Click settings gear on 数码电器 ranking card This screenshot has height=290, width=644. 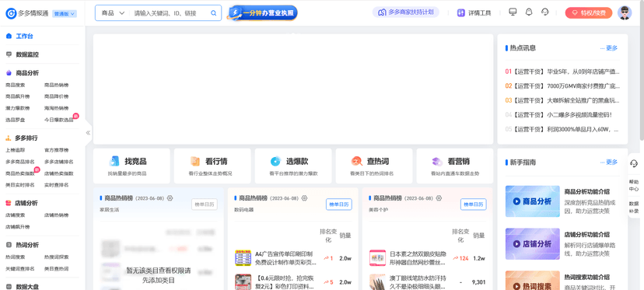304,198
